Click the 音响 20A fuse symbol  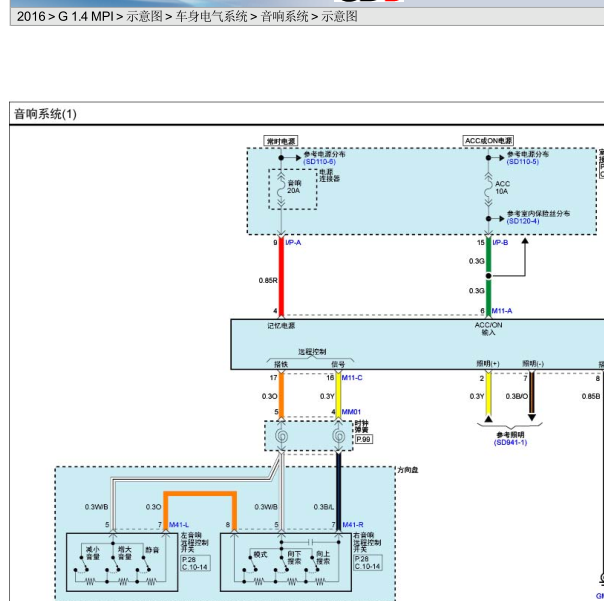pyautogui.click(x=281, y=190)
